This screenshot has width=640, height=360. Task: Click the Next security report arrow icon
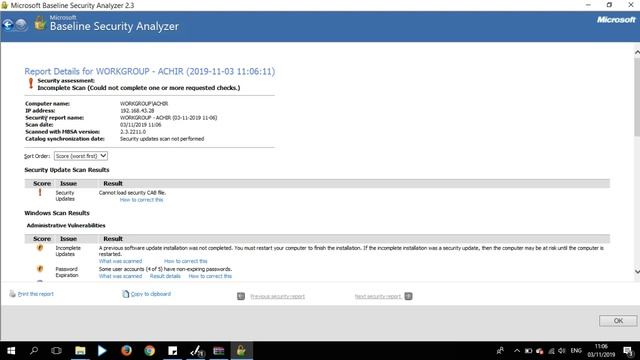pos(408,296)
